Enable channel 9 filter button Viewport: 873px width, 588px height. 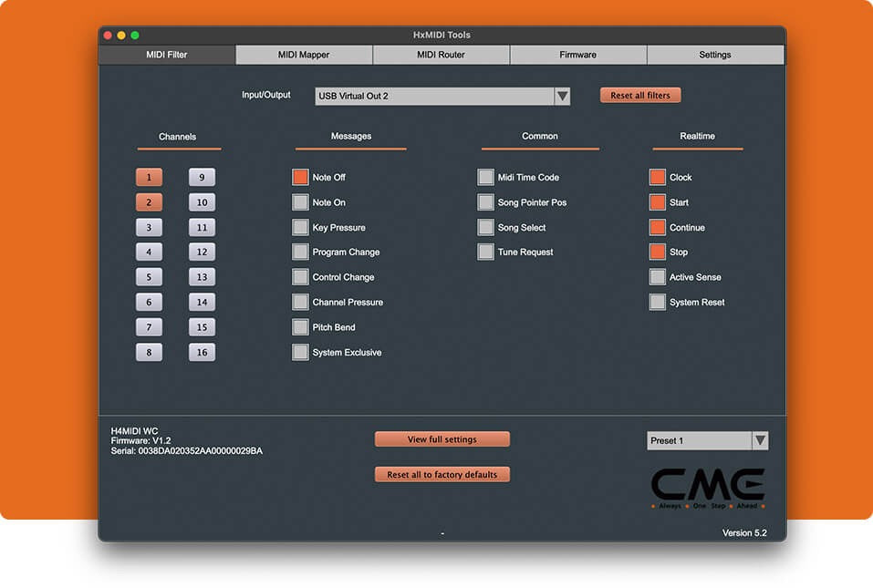[202, 178]
